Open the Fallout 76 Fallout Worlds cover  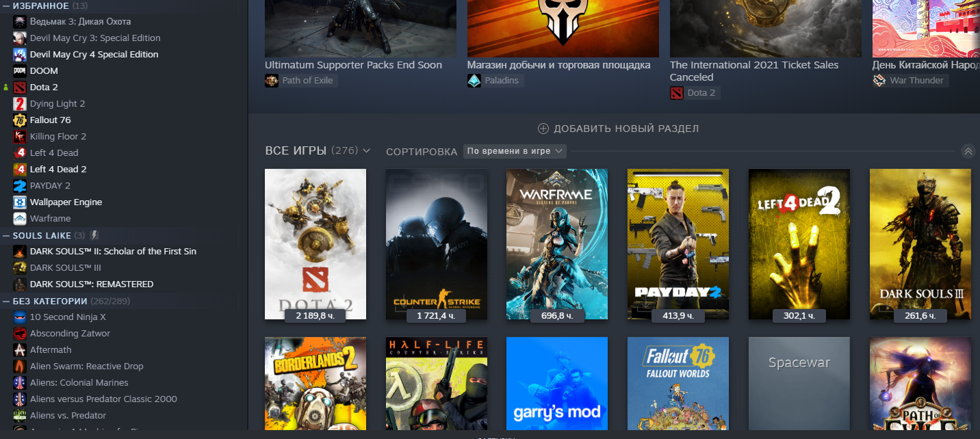coord(678,384)
